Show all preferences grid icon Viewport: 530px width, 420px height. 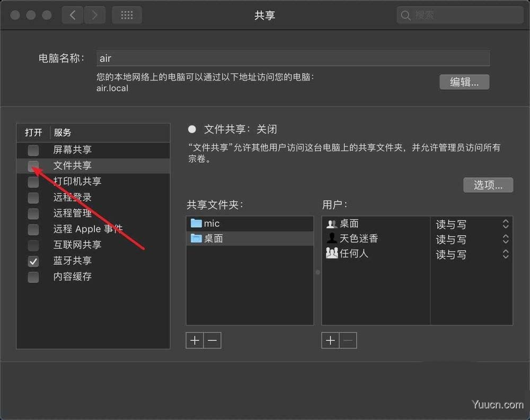click(x=127, y=15)
